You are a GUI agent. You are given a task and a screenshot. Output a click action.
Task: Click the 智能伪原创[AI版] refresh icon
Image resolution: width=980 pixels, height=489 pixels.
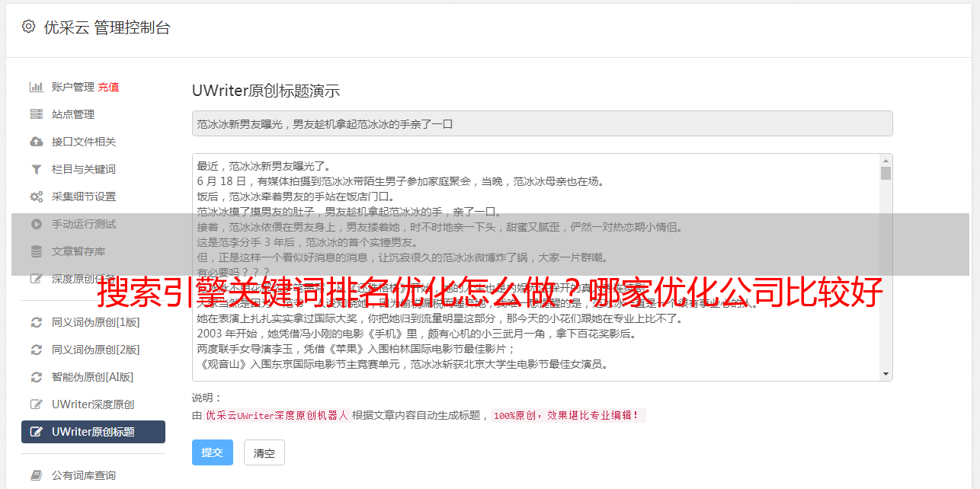(x=36, y=377)
